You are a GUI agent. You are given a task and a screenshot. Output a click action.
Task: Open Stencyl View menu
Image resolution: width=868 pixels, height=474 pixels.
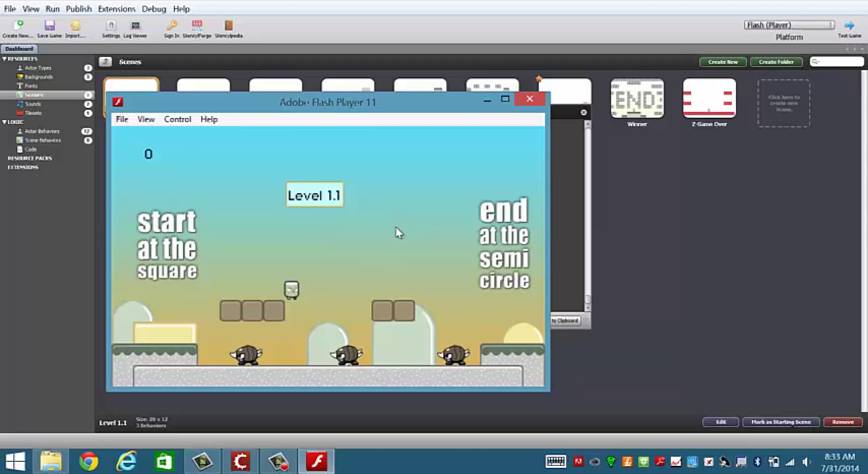31,9
